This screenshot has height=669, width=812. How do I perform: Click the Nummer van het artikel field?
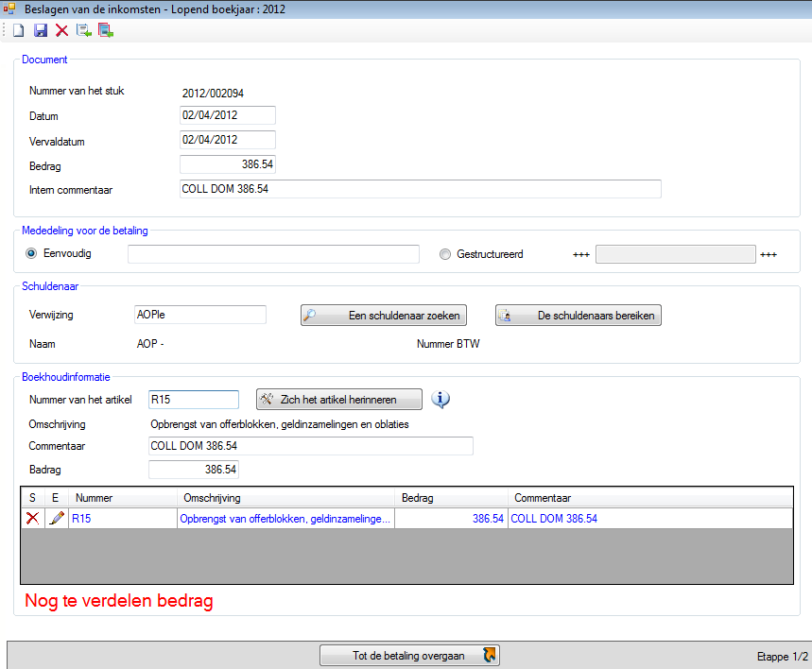click(x=194, y=399)
